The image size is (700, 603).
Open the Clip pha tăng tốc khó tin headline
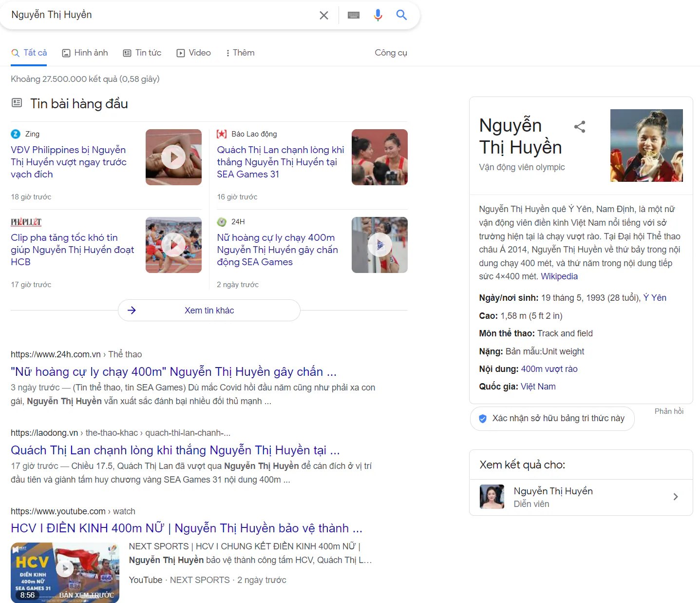(73, 250)
